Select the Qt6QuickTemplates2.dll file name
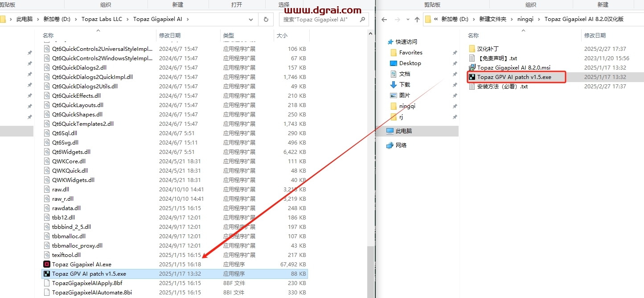 [x=82, y=124]
